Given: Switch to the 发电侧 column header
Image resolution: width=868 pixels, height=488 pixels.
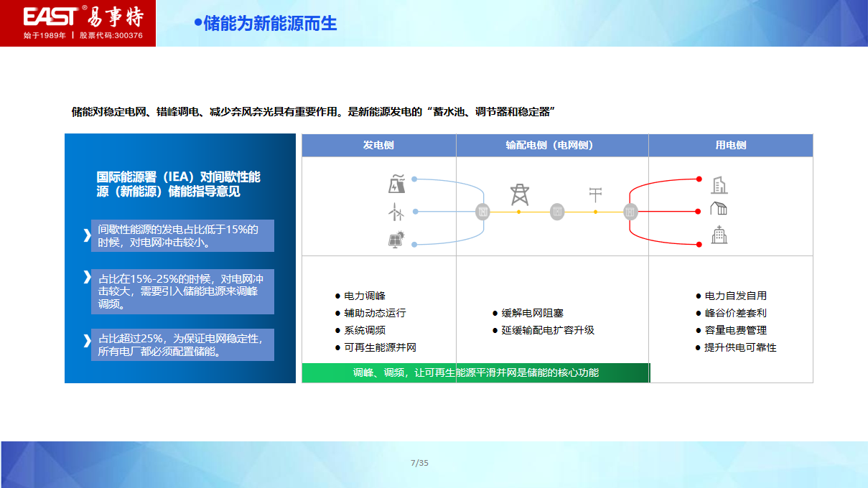Looking at the screenshot, I should pos(379,145).
